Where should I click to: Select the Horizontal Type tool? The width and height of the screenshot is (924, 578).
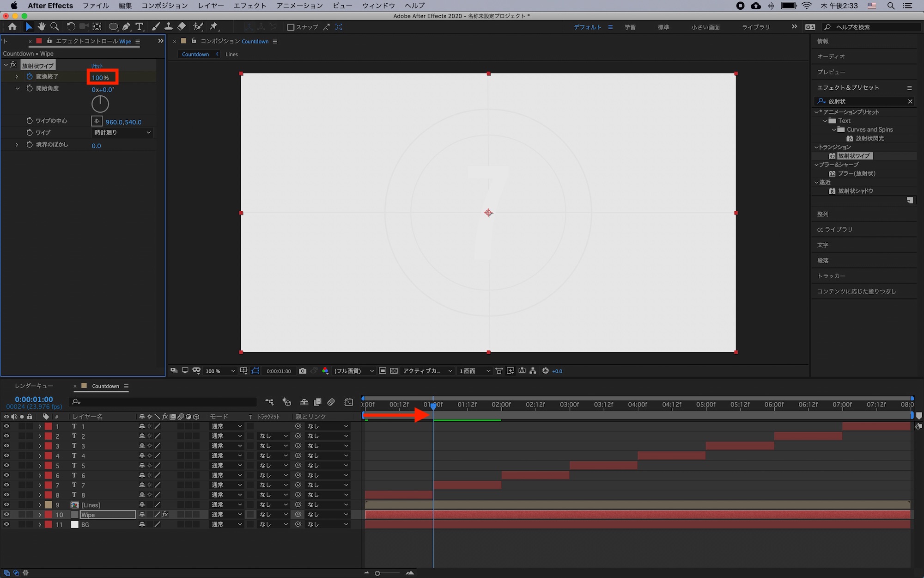pyautogui.click(x=139, y=27)
